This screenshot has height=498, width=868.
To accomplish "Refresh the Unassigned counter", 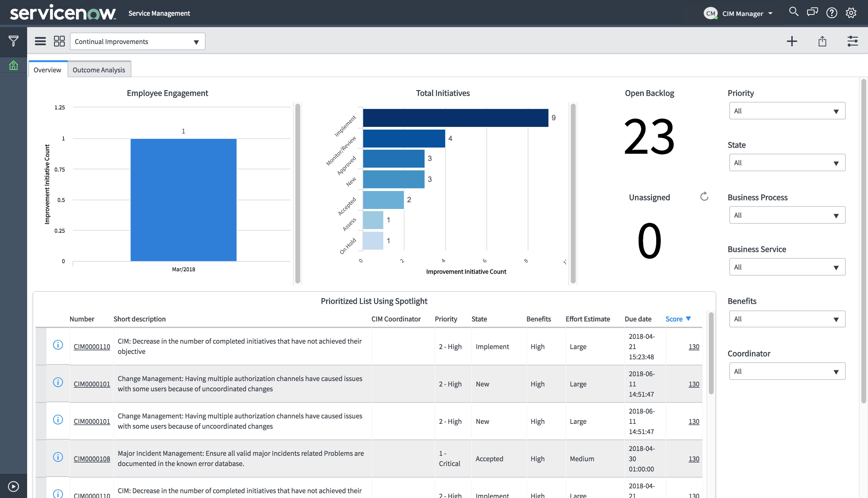I will 704,197.
